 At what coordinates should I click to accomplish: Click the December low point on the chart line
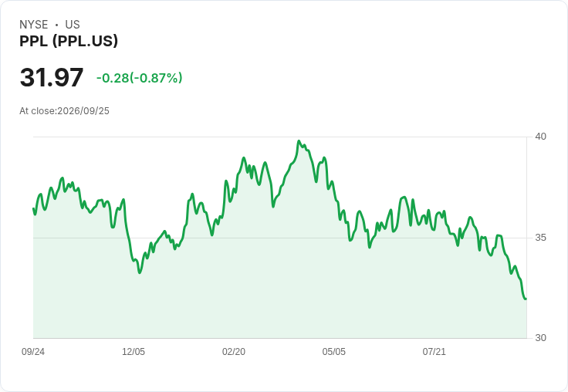click(x=140, y=272)
